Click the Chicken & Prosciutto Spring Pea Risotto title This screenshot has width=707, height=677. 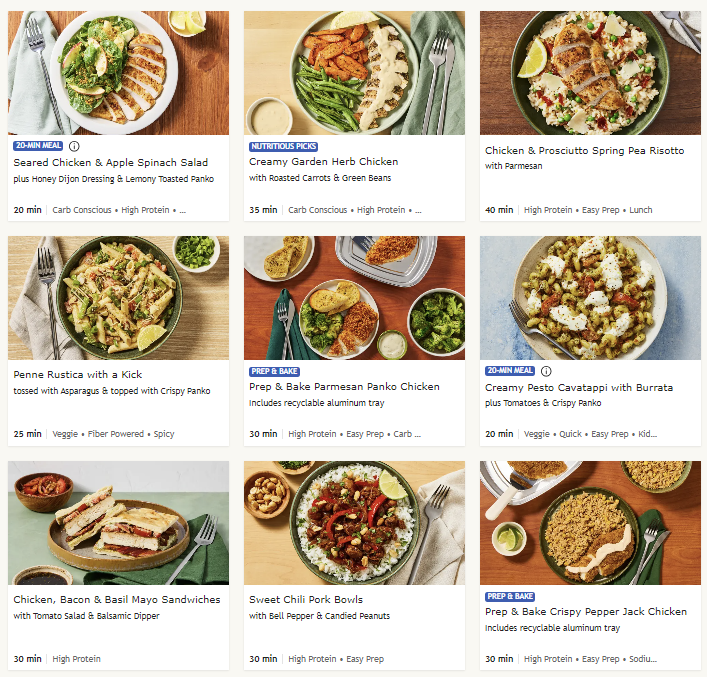584,151
